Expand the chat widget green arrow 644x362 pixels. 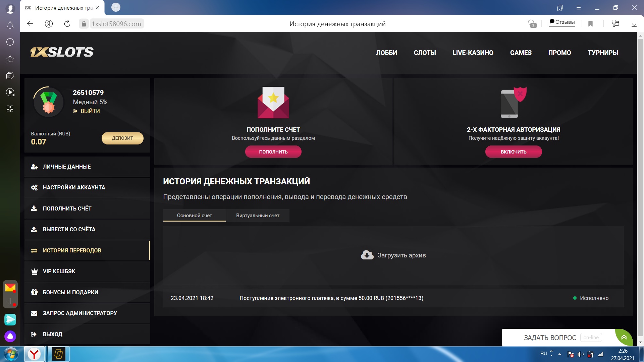point(624,337)
